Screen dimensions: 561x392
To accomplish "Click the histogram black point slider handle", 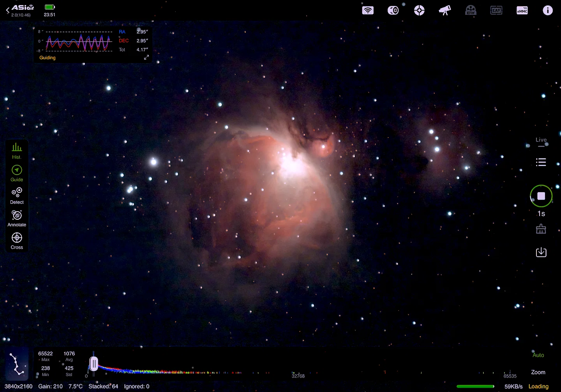I will (x=94, y=364).
